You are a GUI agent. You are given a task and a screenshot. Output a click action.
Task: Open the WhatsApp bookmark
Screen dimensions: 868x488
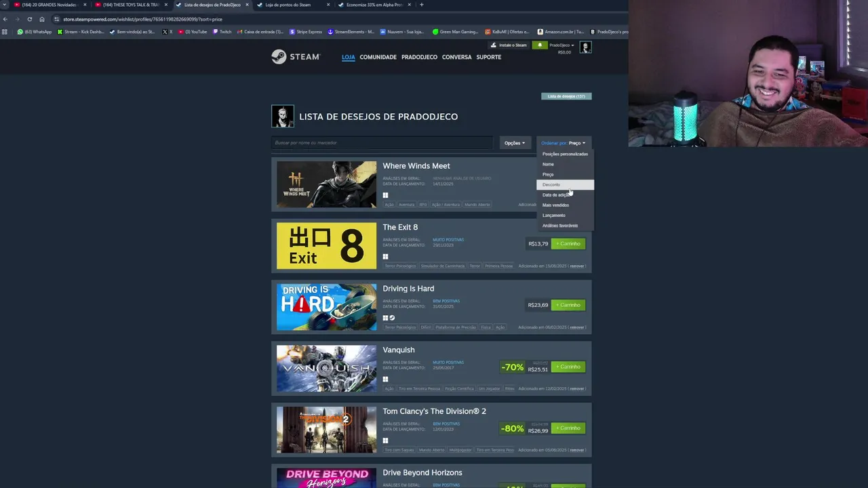[35, 32]
